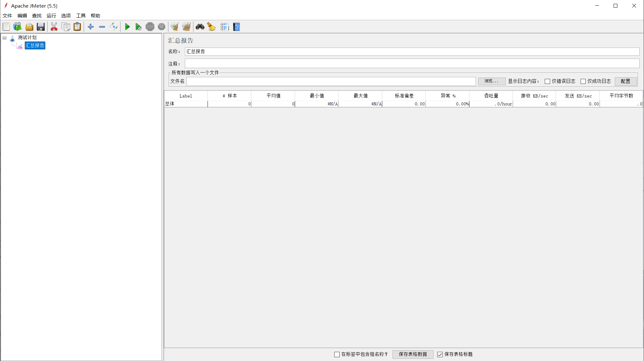Click the New test plan icon
This screenshot has height=361, width=644.
pos(6,27)
